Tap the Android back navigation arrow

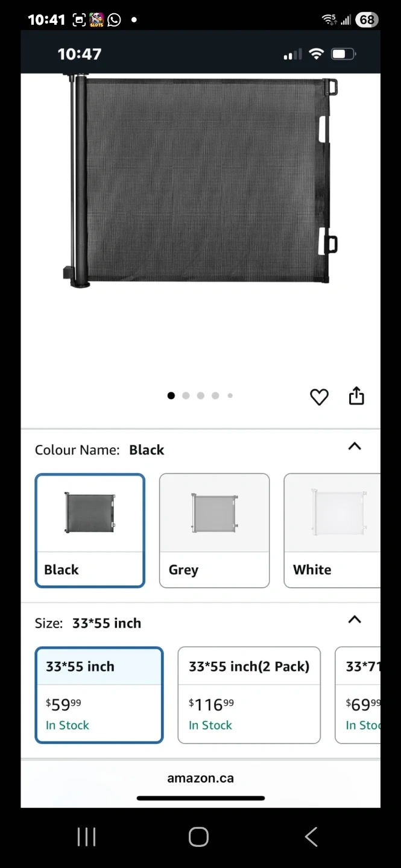point(311,837)
